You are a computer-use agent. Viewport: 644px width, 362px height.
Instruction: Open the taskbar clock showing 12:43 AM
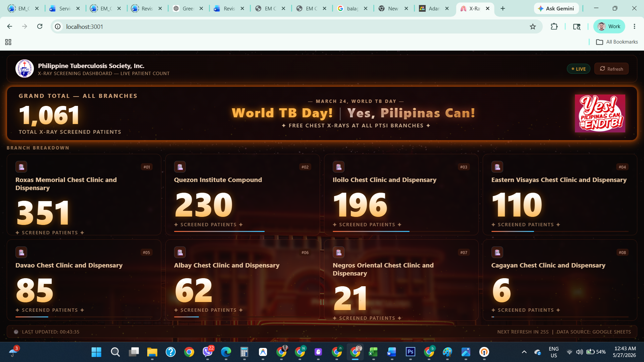click(625, 352)
